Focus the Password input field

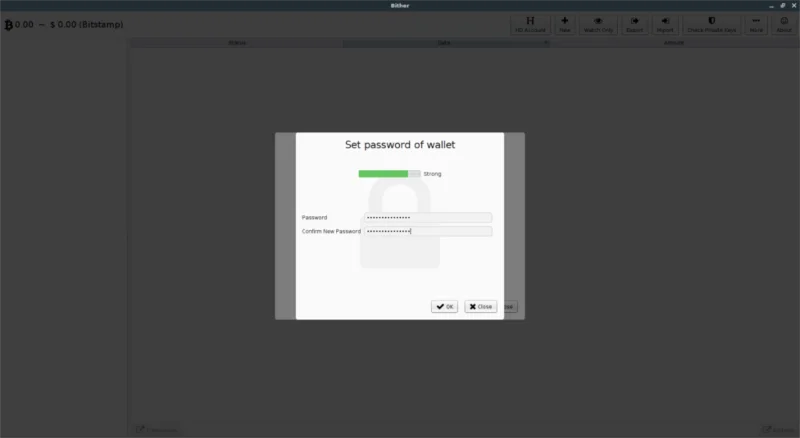[x=428, y=217]
